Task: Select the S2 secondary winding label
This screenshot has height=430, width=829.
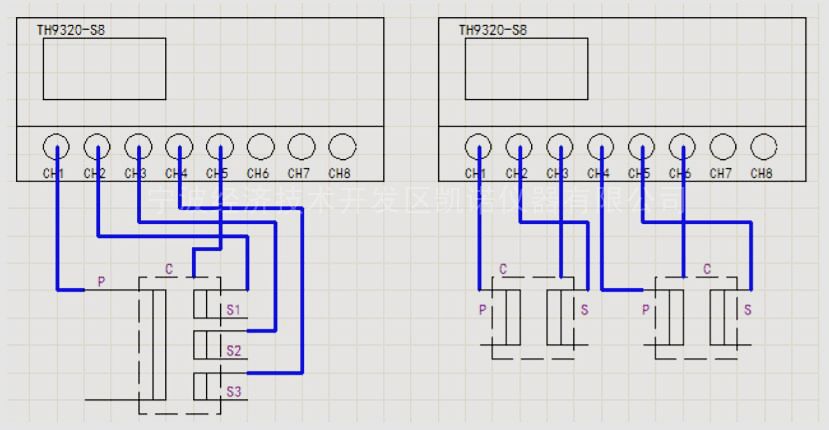Action: click(233, 351)
